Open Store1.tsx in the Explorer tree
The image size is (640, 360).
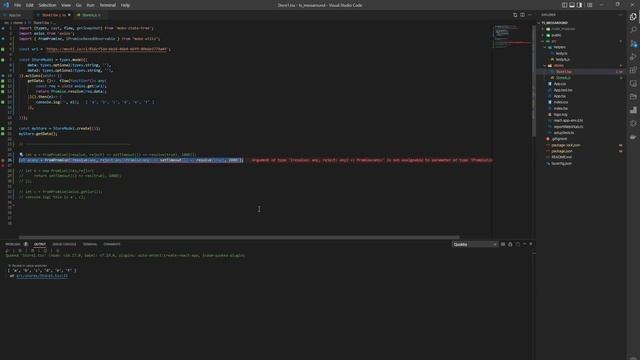coord(564,72)
